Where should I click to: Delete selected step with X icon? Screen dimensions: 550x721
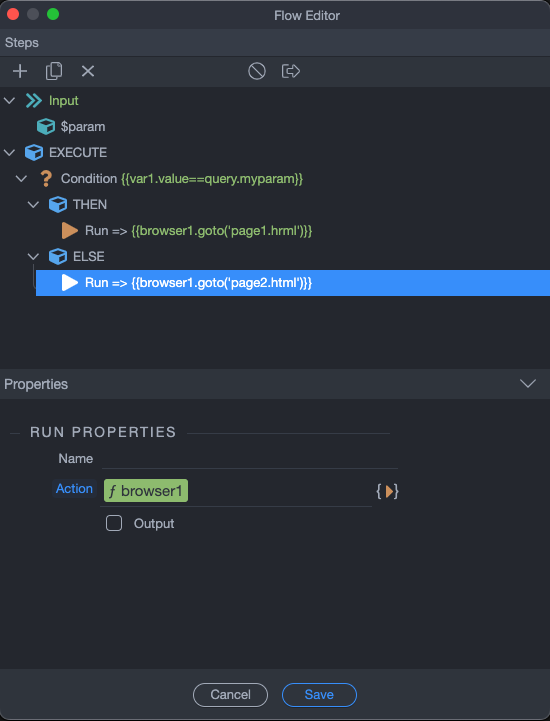click(88, 71)
